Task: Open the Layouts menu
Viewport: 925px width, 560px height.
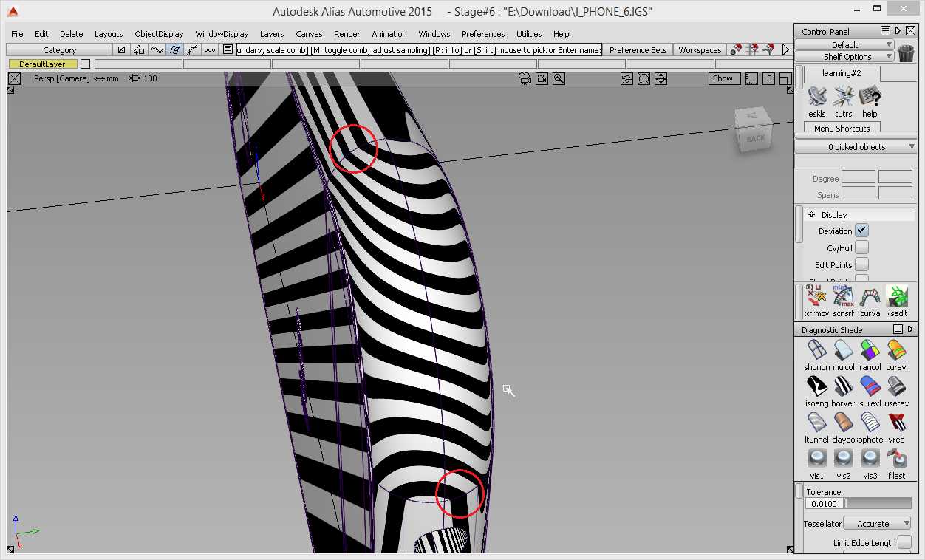Action: coord(109,34)
